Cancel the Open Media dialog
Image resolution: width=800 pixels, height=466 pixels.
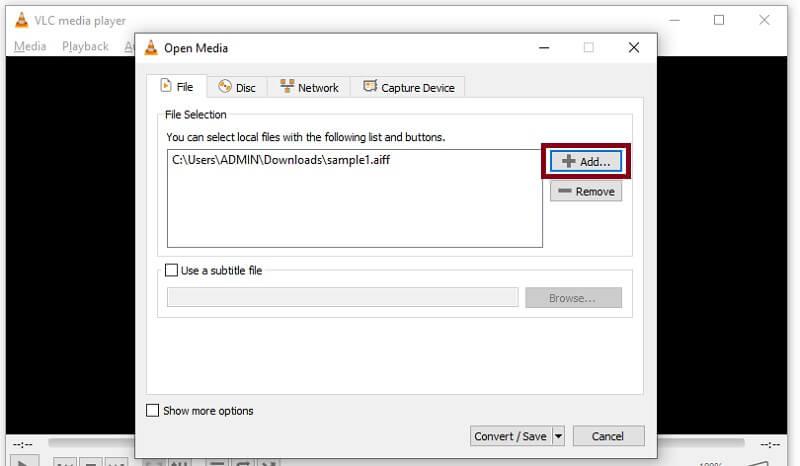[607, 436]
